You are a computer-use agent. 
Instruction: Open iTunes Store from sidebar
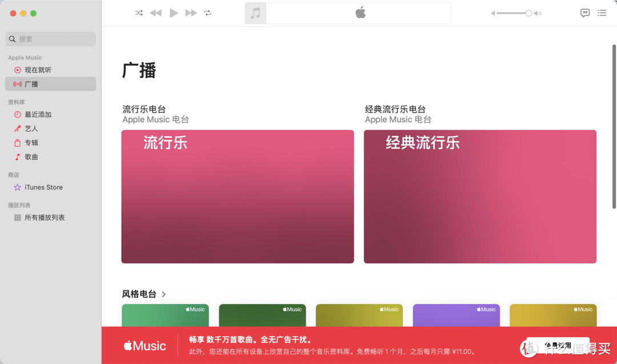[50, 187]
